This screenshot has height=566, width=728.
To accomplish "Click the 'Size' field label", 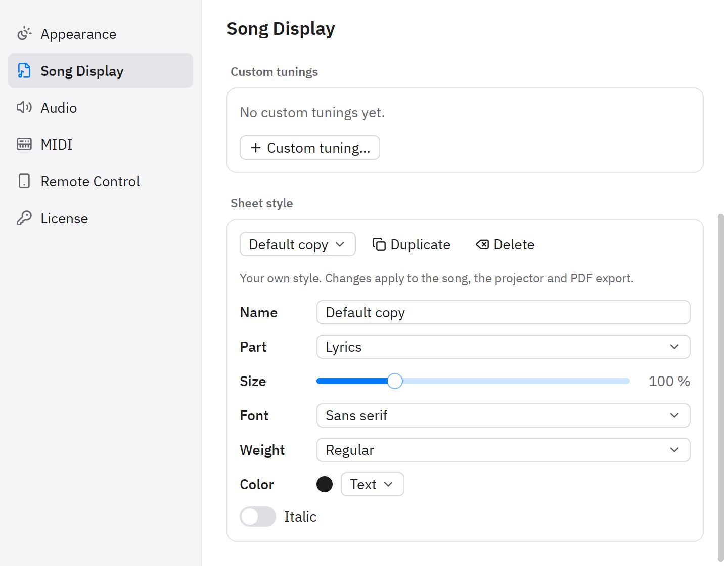I will pos(253,381).
